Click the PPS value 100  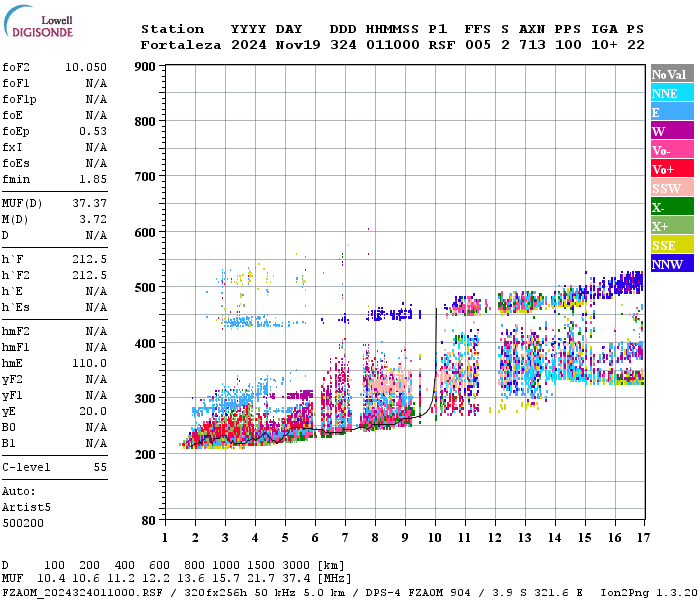pyautogui.click(x=568, y=45)
